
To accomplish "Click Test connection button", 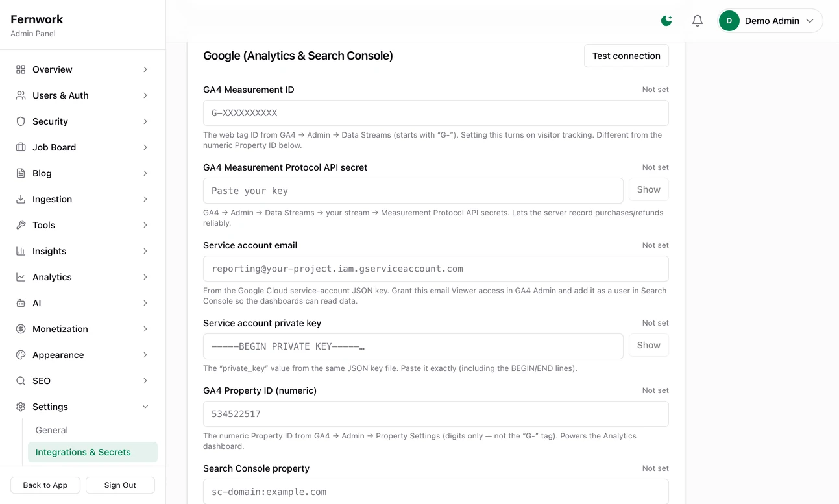I will click(626, 56).
